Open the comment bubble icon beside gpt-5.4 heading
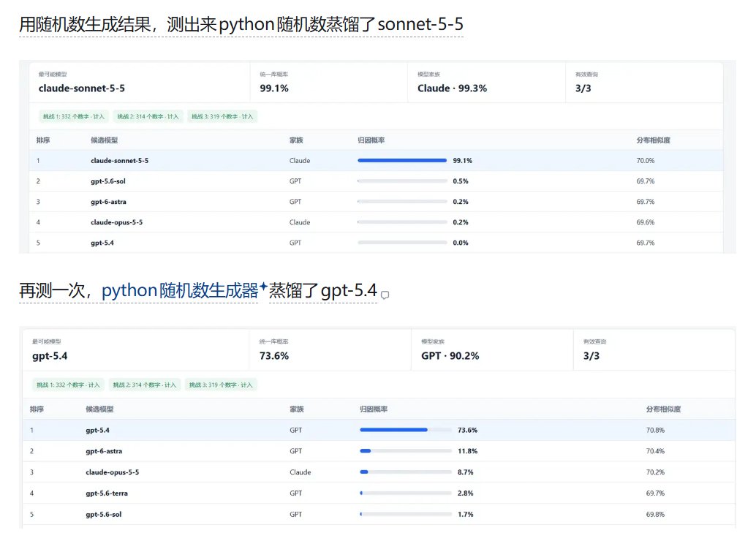Image resolution: width=756 pixels, height=541 pixels. (385, 295)
